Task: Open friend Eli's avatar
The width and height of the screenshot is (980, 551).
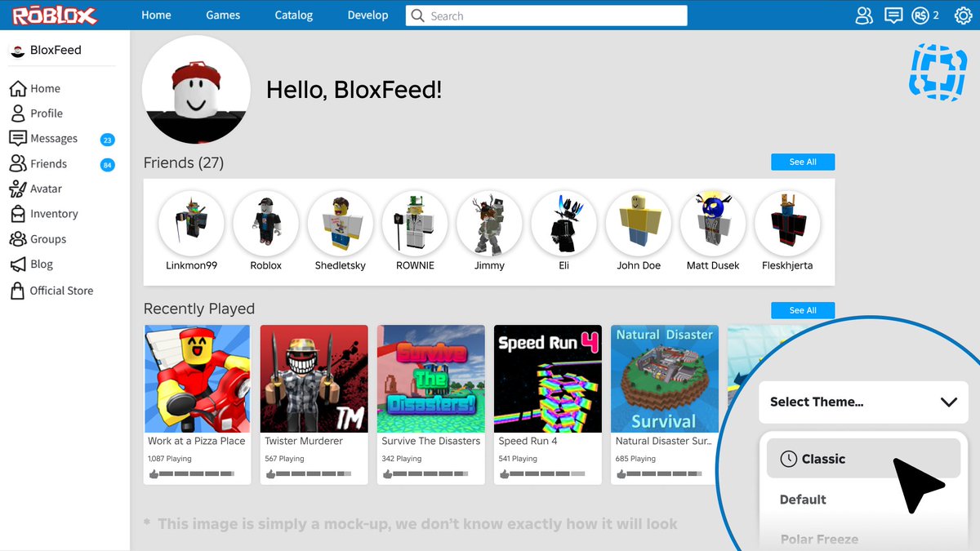Action: (x=563, y=224)
